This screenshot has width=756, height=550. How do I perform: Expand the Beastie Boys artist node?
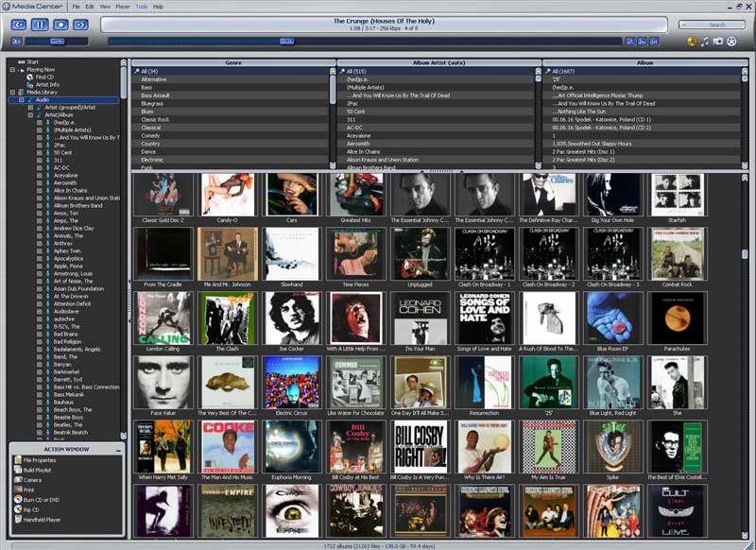(39, 418)
